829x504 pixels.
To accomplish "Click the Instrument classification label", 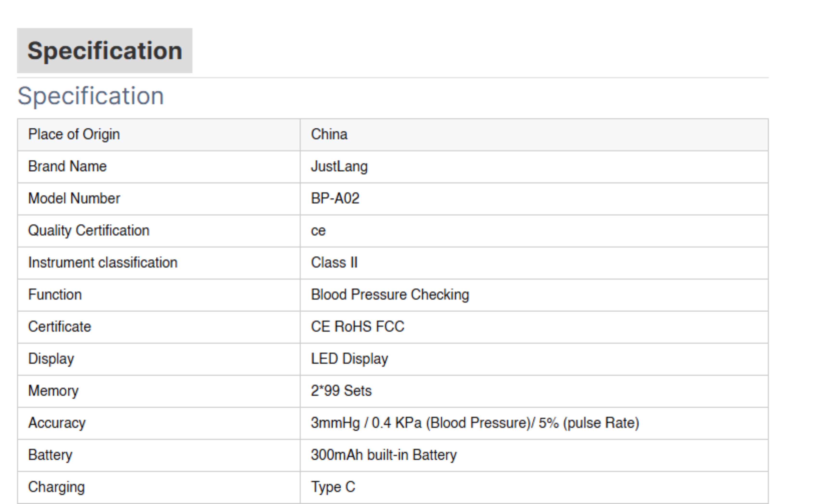I will click(x=103, y=263).
